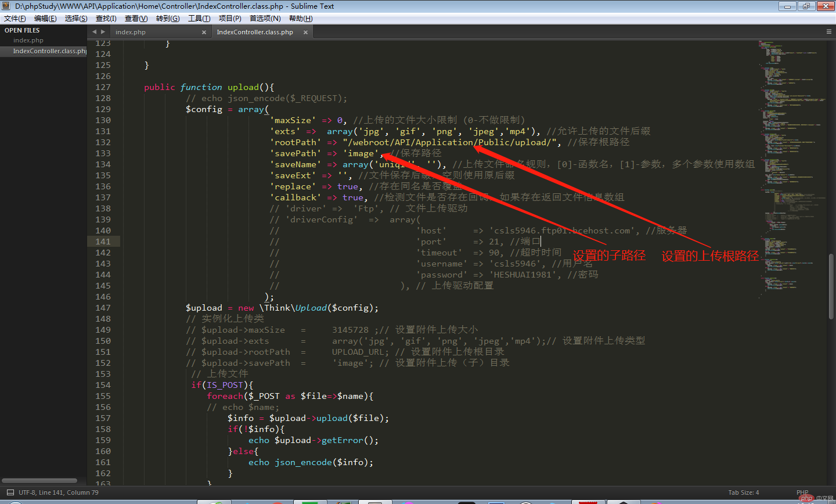Image resolution: width=836 pixels, height=504 pixels.
Task: Open the 编辑(E) menu
Action: pyautogui.click(x=45, y=18)
